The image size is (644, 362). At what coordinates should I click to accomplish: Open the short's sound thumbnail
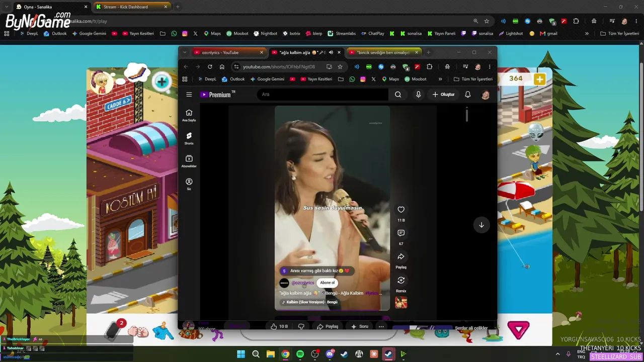click(x=401, y=303)
